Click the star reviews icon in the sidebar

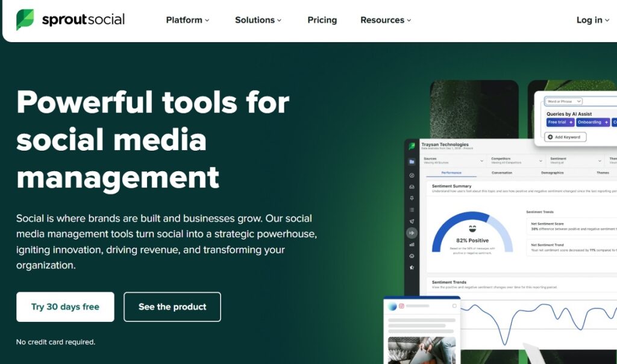412,268
